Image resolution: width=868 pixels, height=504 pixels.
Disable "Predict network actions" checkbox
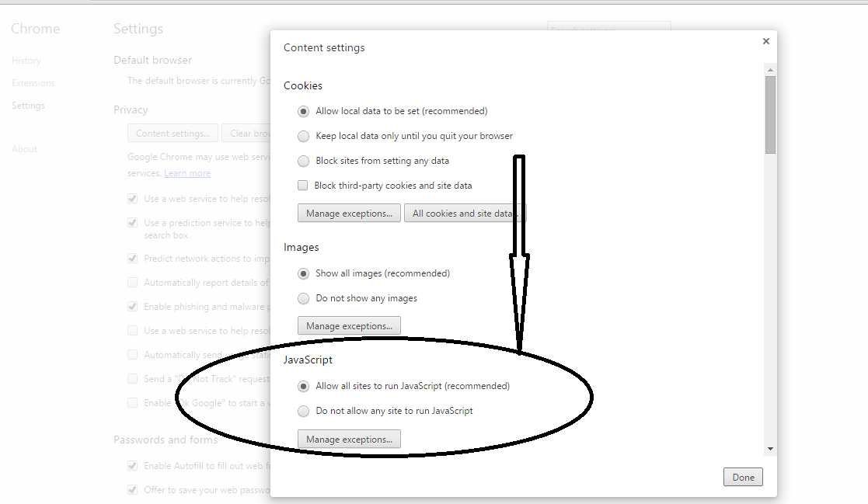tap(133, 258)
